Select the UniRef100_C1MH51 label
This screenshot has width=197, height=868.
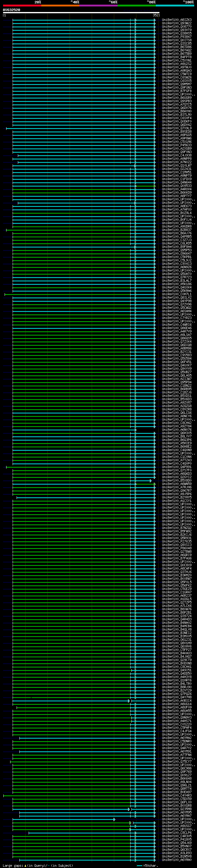177,172
